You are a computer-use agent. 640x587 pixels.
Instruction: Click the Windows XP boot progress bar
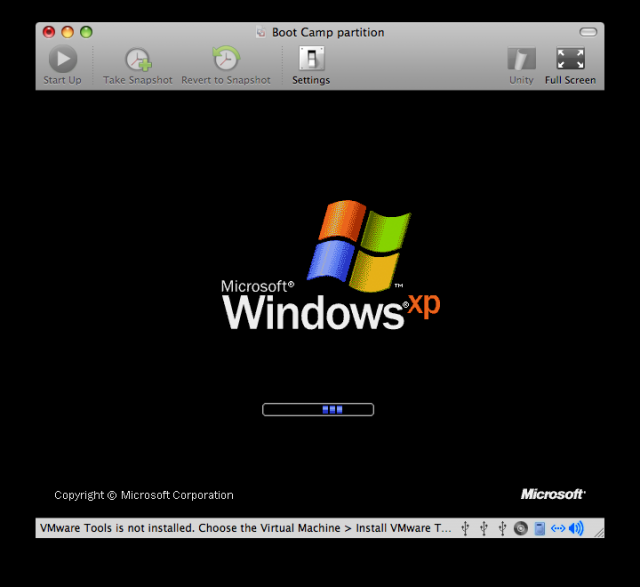tap(318, 409)
